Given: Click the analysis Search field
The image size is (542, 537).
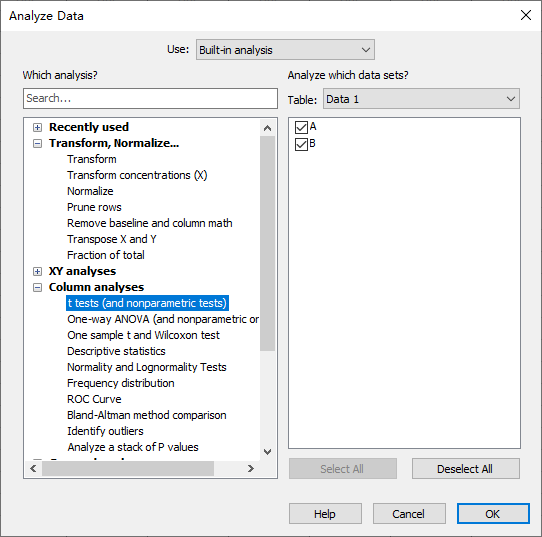Looking at the screenshot, I should coord(150,98).
